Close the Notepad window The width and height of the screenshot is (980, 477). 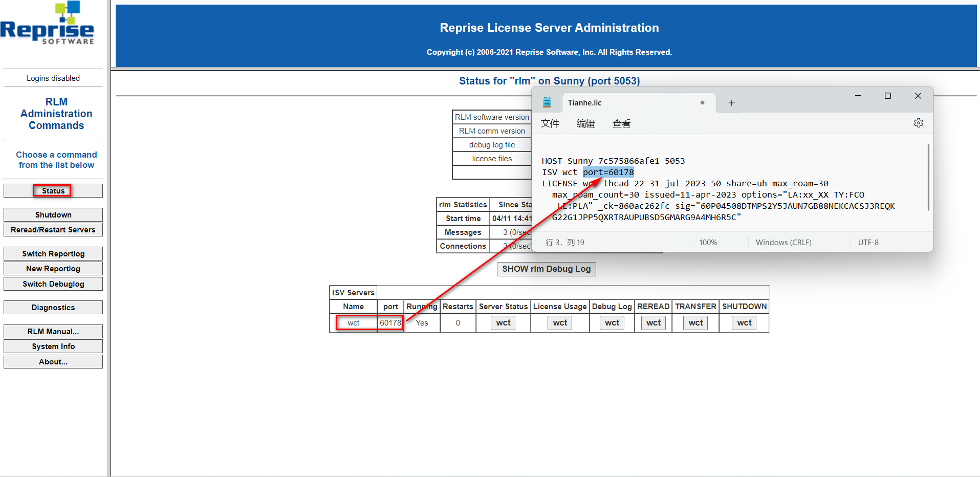[x=918, y=96]
